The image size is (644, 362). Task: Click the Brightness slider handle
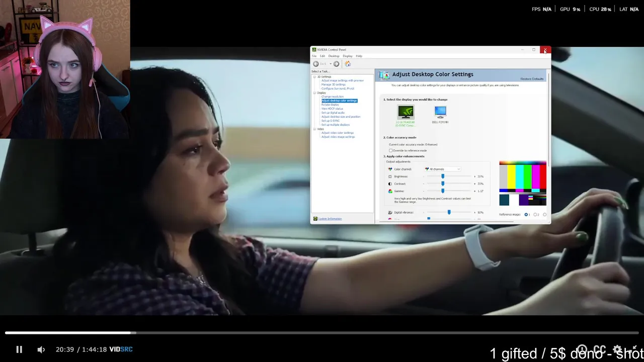pyautogui.click(x=443, y=176)
